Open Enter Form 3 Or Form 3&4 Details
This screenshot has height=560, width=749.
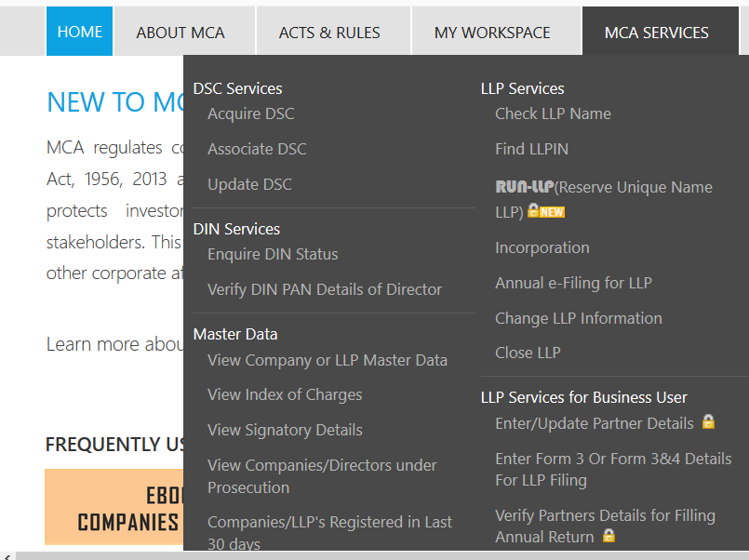point(613,469)
